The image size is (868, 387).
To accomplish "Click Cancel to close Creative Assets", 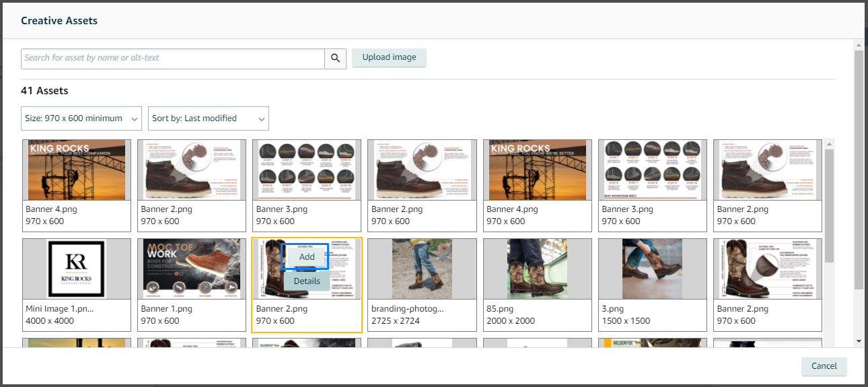I will coord(824,366).
